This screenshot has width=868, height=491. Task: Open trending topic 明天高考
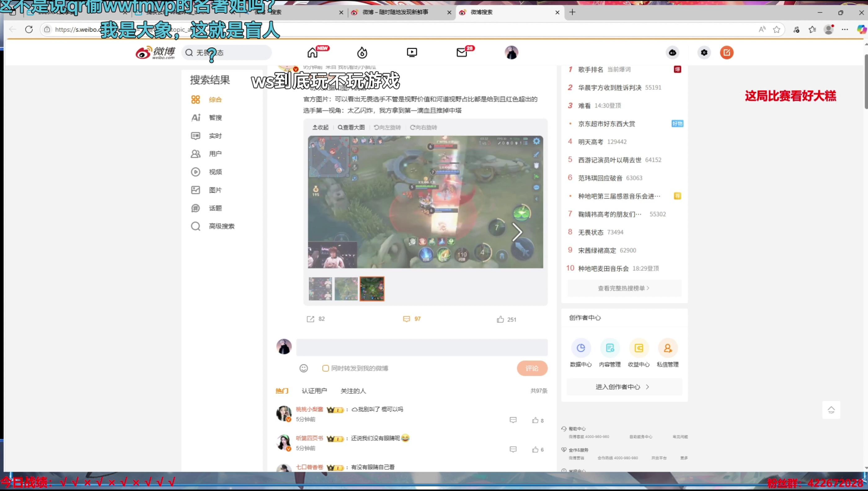(591, 142)
